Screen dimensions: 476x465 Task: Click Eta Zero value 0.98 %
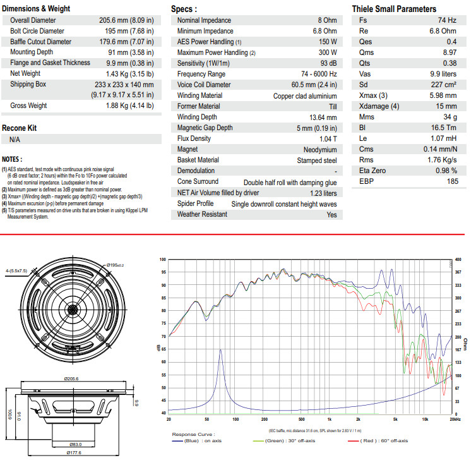[x=446, y=171]
